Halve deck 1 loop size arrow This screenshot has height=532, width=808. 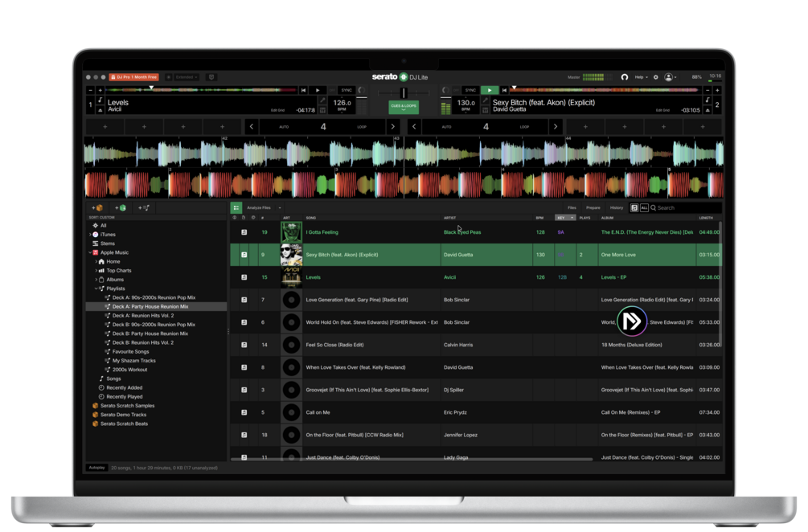pyautogui.click(x=252, y=127)
